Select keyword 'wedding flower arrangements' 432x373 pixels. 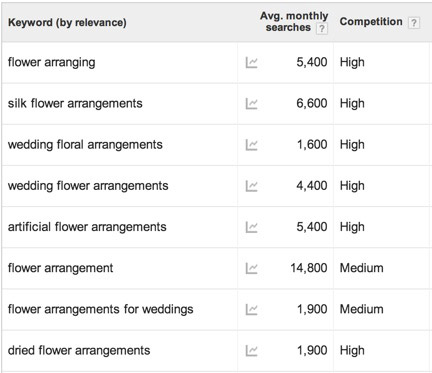(88, 186)
